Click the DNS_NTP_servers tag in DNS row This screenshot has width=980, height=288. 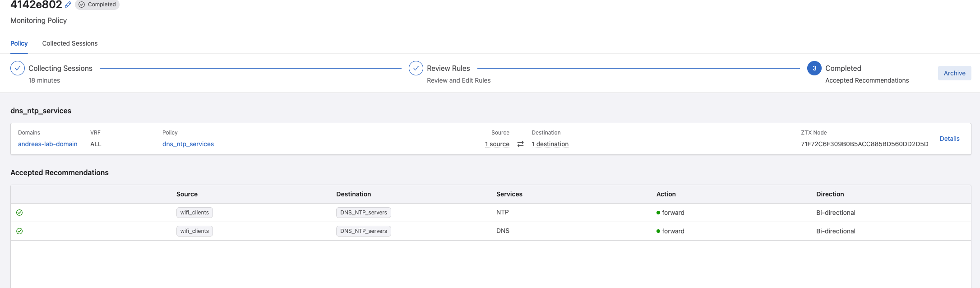pyautogui.click(x=363, y=231)
